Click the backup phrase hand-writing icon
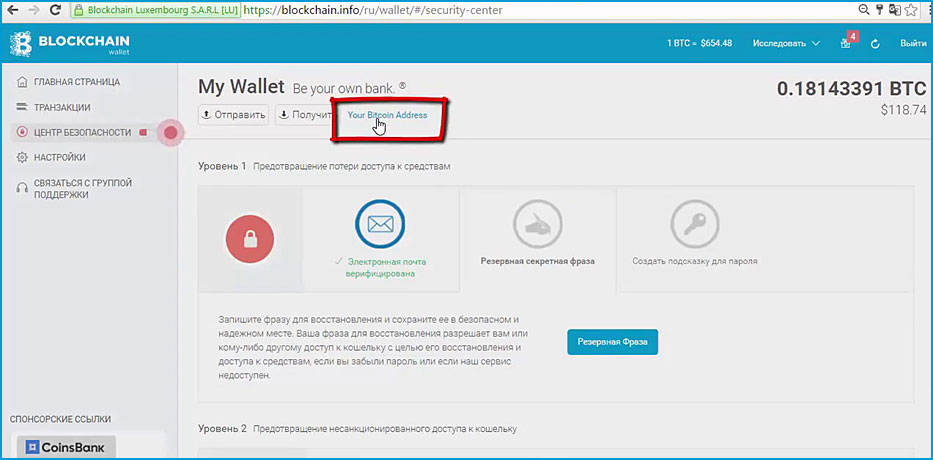The image size is (933, 460). pyautogui.click(x=538, y=224)
